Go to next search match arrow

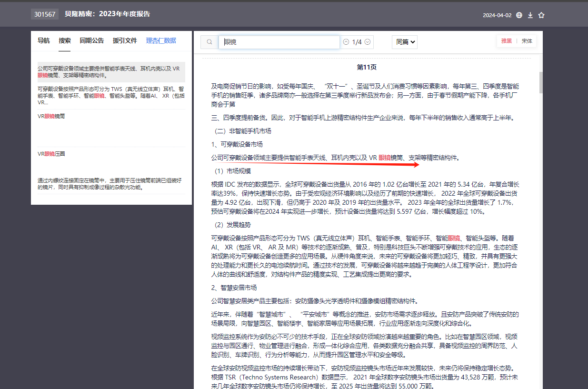point(368,42)
